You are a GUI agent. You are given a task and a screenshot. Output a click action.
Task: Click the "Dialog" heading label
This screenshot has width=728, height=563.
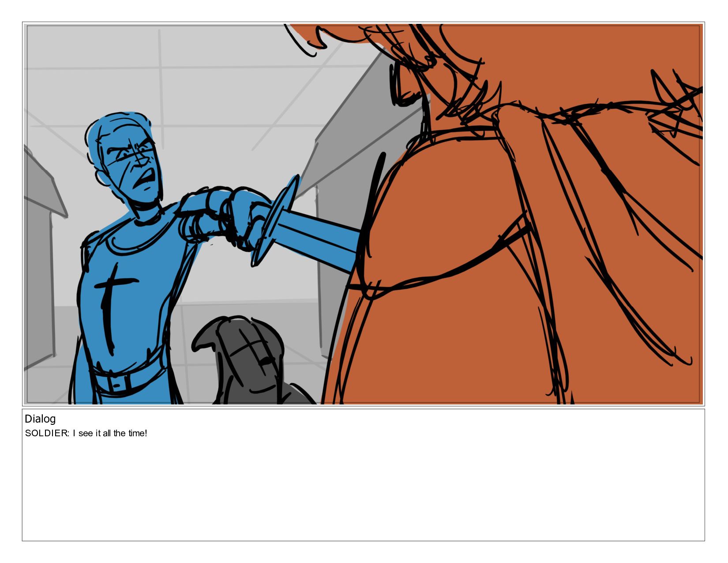pyautogui.click(x=40, y=419)
